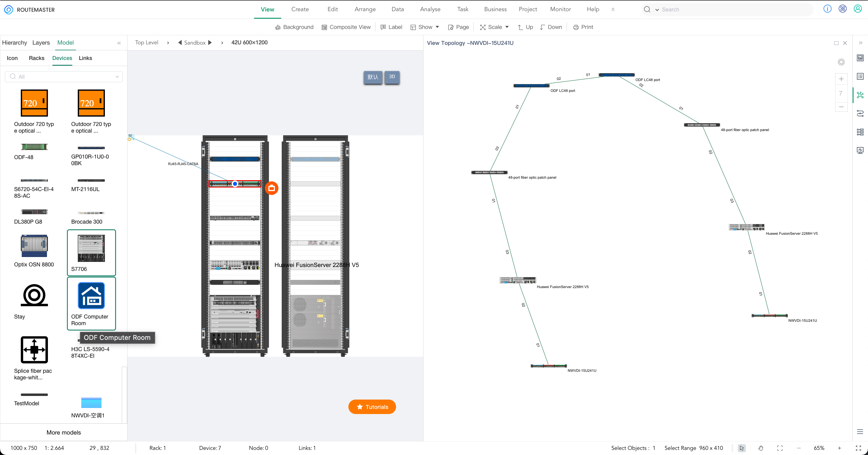This screenshot has height=455, width=868.
Task: Open the Create menu
Action: [x=300, y=9]
